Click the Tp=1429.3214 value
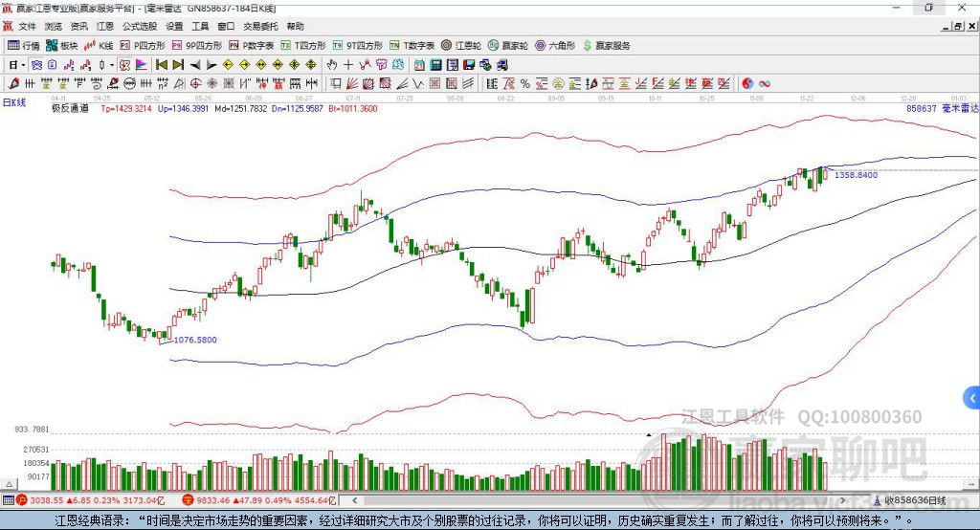Screen dimensions: 980x530 tap(126, 108)
